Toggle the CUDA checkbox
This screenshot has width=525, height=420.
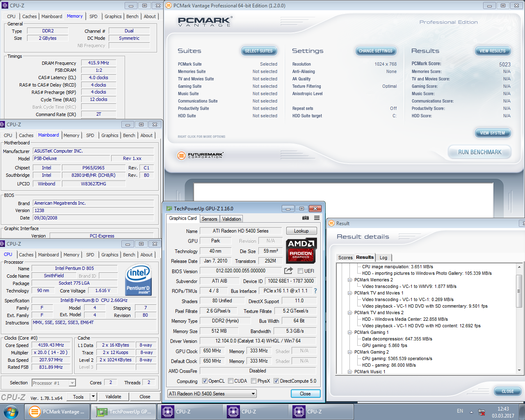[231, 381]
